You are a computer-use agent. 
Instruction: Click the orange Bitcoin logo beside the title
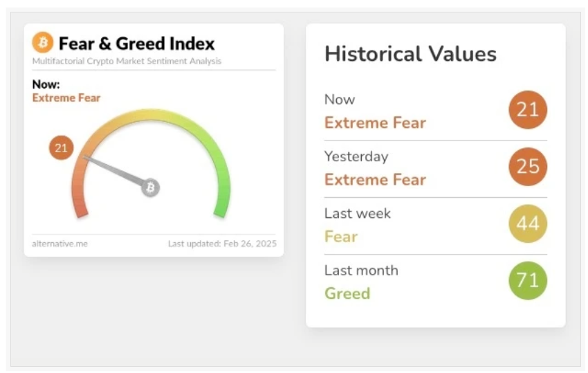click(x=42, y=43)
